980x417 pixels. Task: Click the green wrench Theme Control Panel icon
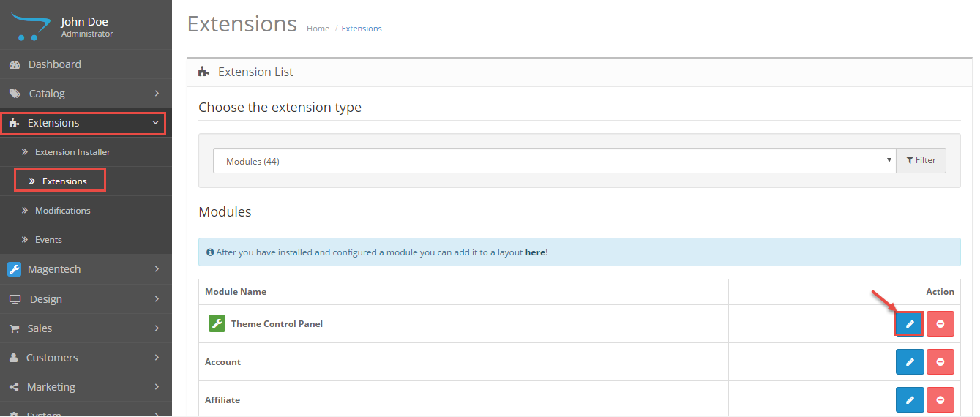coord(217,323)
